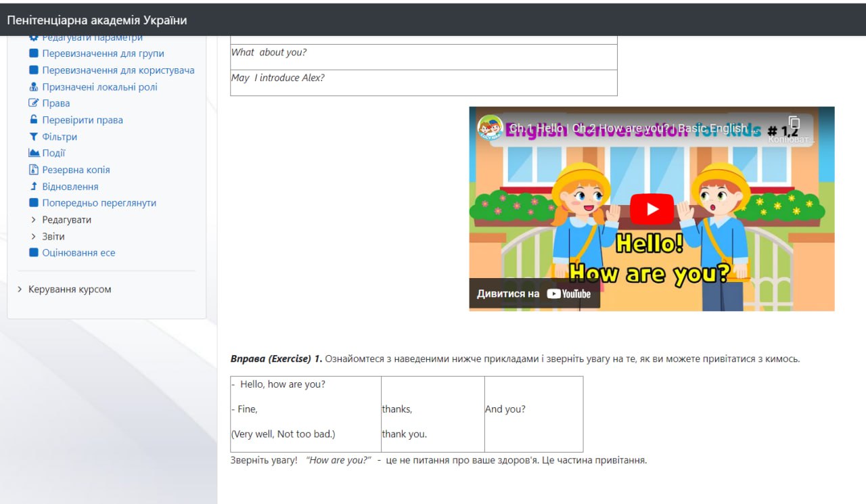Click Дивитися на YouTube button
The image size is (866, 504).
[534, 294]
